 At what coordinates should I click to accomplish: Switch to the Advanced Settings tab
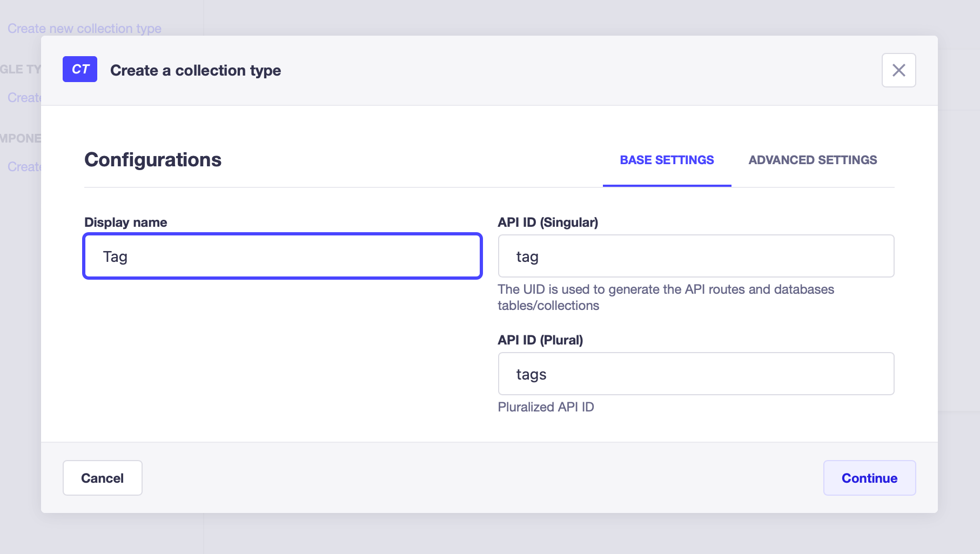click(813, 160)
